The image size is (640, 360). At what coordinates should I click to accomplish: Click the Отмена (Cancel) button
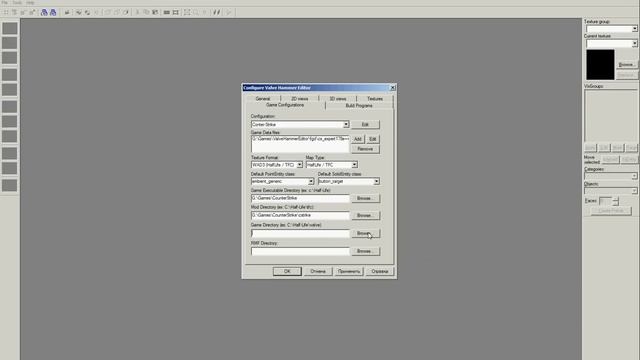pyautogui.click(x=318, y=271)
